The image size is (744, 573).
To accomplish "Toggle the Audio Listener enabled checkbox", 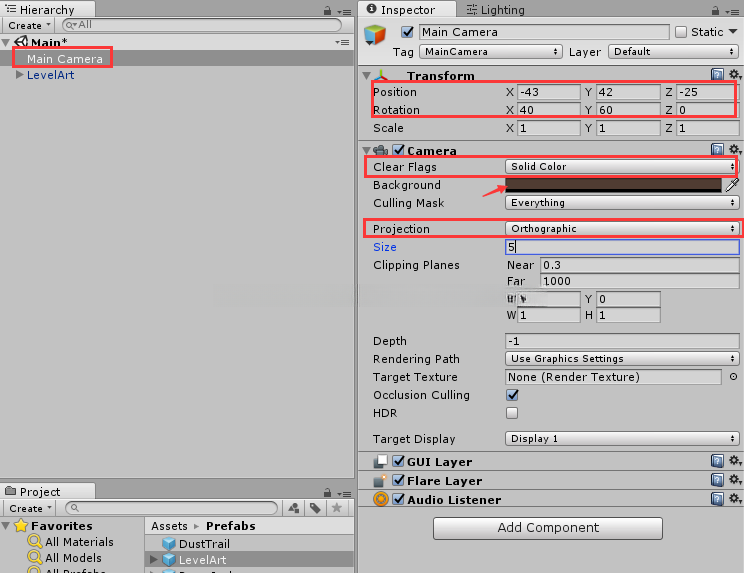I will click(x=399, y=499).
